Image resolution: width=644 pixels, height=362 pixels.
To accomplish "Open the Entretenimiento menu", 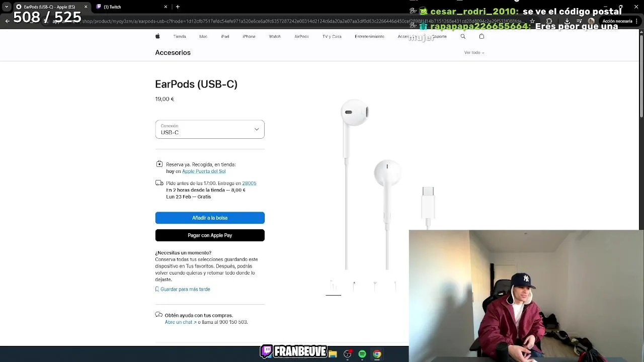I will (x=369, y=36).
